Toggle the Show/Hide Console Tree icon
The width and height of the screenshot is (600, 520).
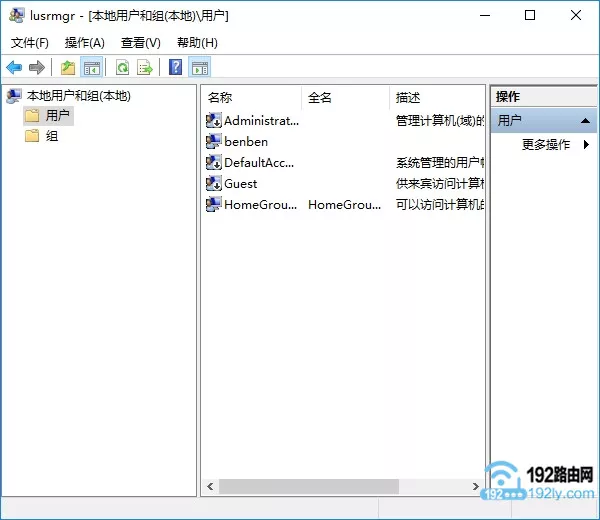(x=91, y=68)
